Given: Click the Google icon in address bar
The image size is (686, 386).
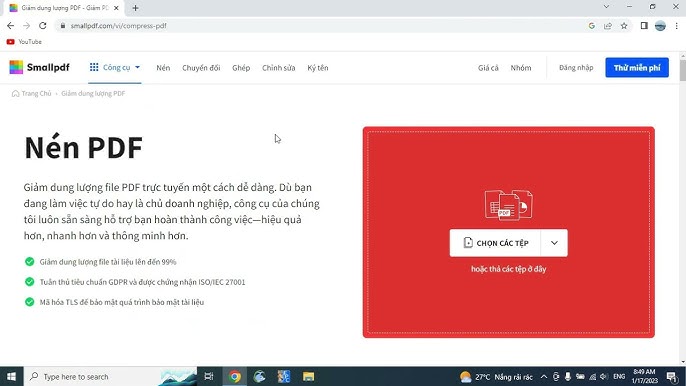Looking at the screenshot, I should (592, 26).
